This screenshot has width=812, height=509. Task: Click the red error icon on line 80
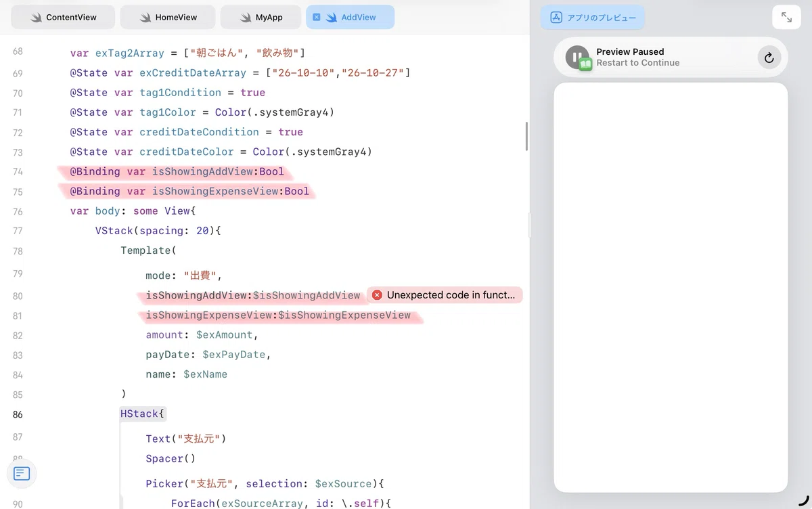(377, 295)
